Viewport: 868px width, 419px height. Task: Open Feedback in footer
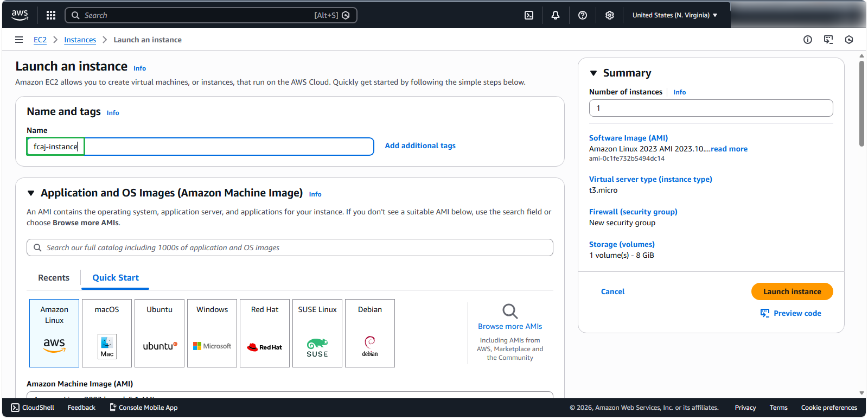point(81,408)
